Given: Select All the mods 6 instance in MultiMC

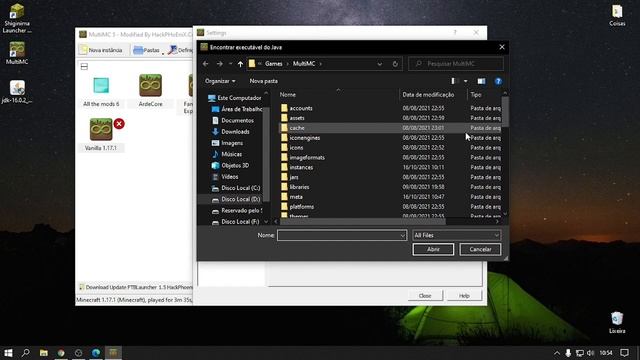Looking at the screenshot, I should (101, 91).
